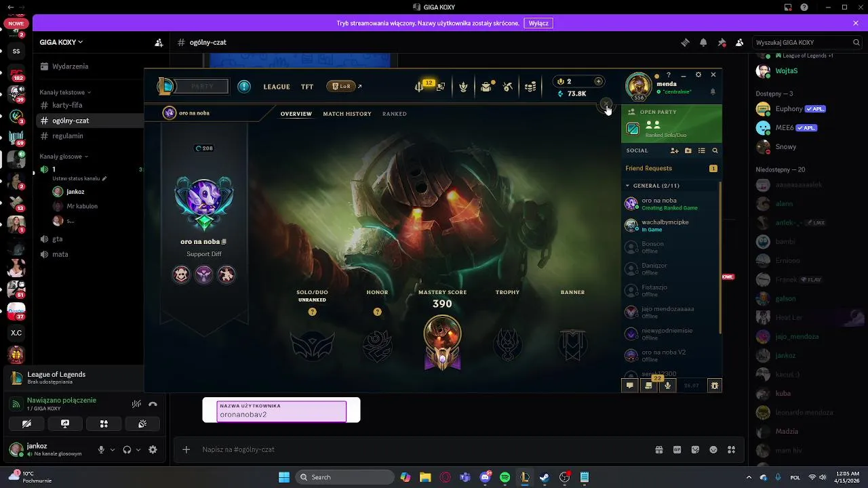Image resolution: width=868 pixels, height=488 pixels.
Task: Click the Profile icon beside Clash
Action: click(x=441, y=86)
